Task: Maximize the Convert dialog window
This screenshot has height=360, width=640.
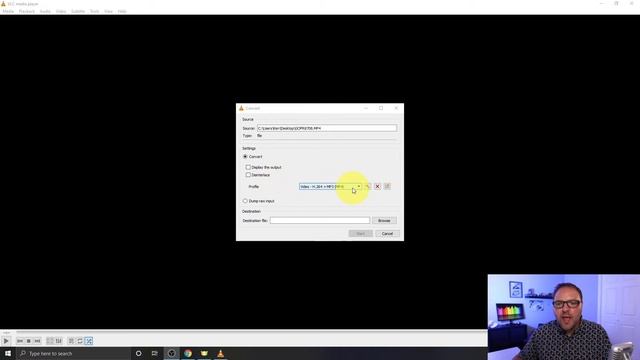Action: tap(381, 108)
